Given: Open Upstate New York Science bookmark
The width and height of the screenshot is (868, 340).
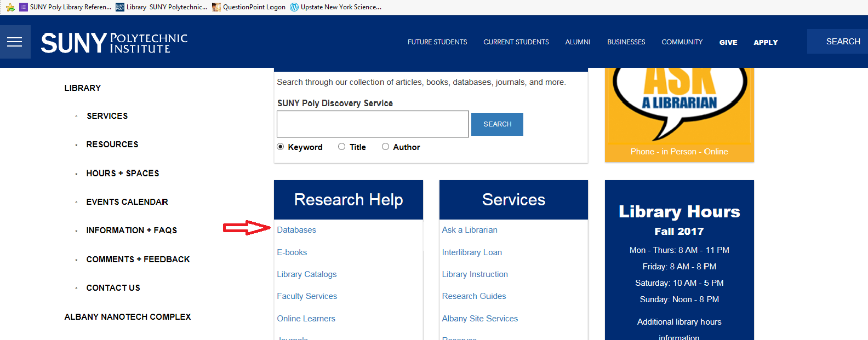Looking at the screenshot, I should pos(335,7).
